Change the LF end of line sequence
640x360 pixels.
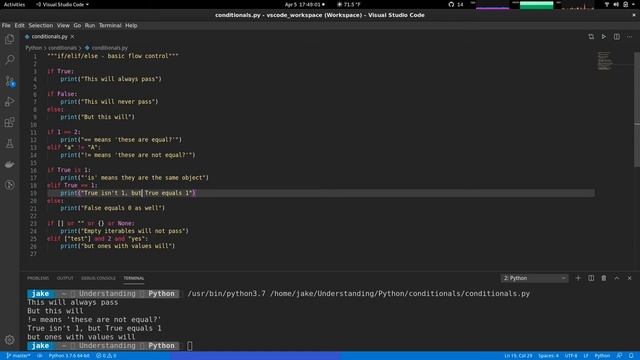(x=586, y=356)
